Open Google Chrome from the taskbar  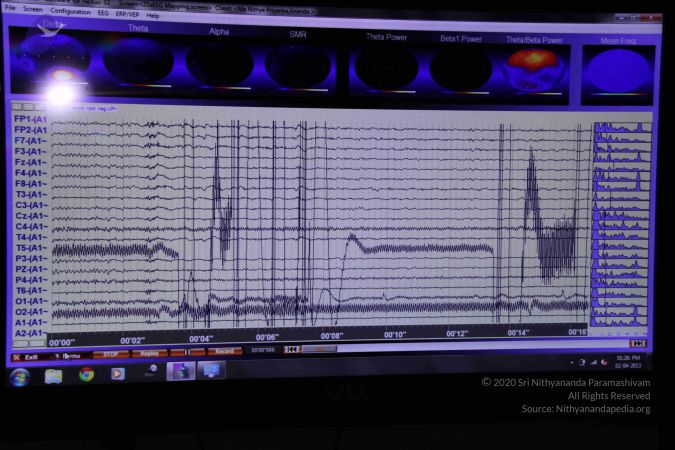pyautogui.click(x=86, y=375)
